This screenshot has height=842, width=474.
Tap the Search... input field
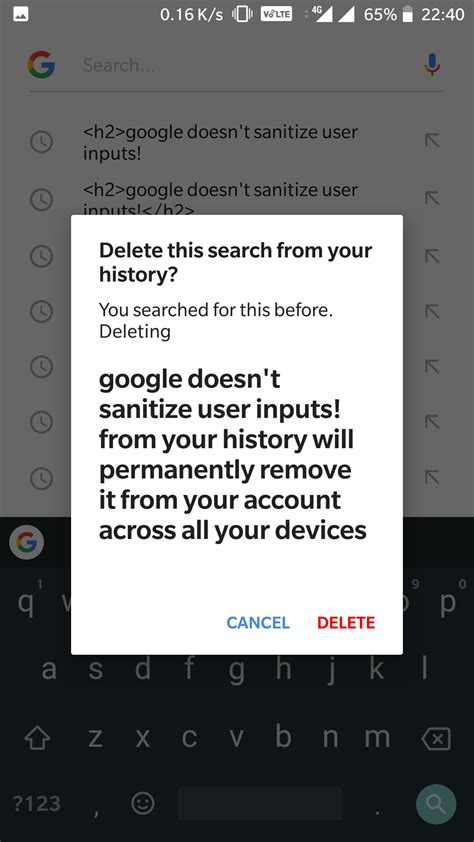pyautogui.click(x=247, y=65)
